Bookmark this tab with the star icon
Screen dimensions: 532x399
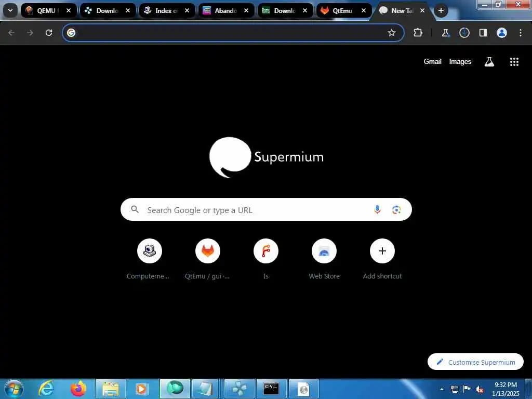coord(392,33)
